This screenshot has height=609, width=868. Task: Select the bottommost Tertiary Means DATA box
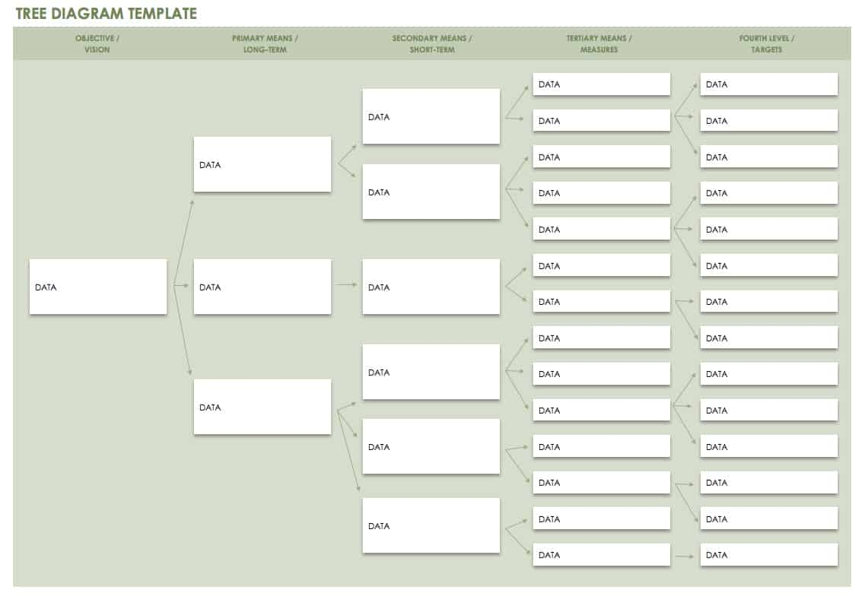[602, 555]
